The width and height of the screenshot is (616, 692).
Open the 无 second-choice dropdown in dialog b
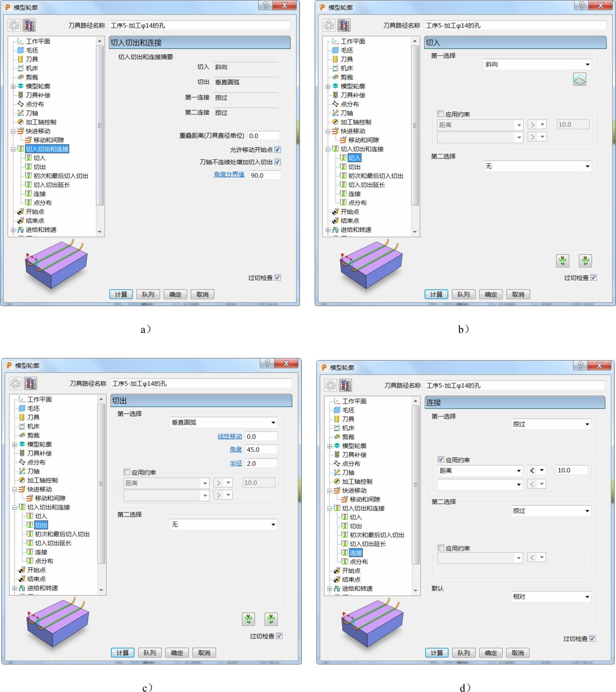tap(537, 166)
